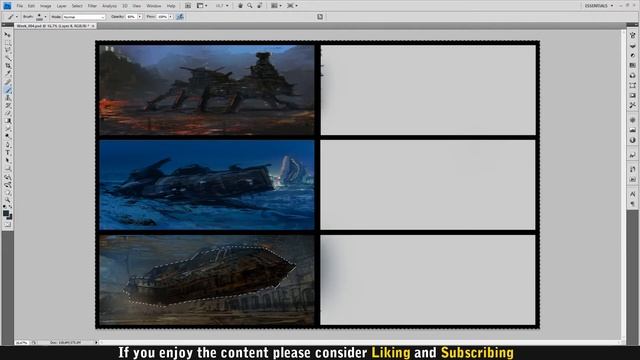Open the Analysis menu
640x360 pixels.
(x=109, y=6)
